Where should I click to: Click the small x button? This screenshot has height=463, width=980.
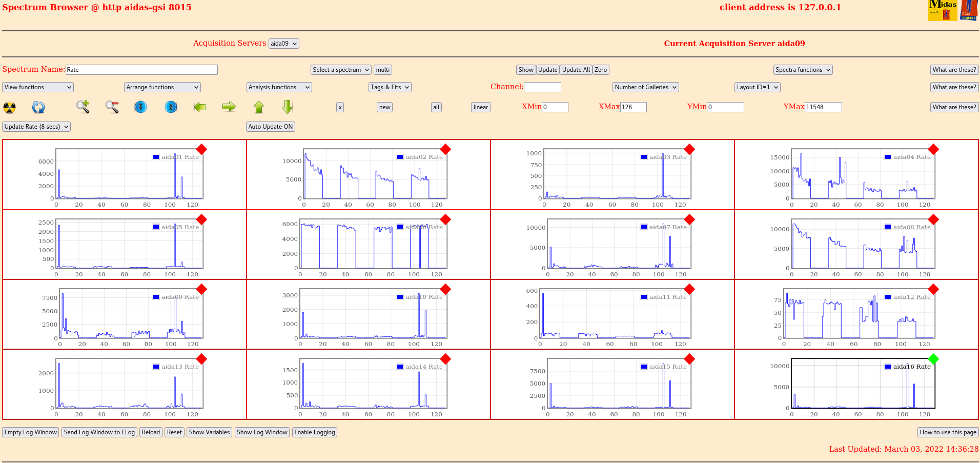[340, 107]
